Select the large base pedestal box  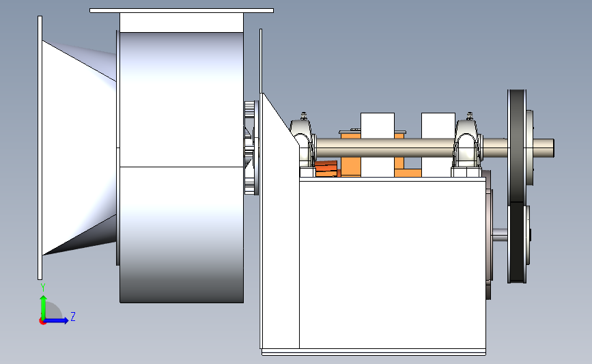(393, 264)
